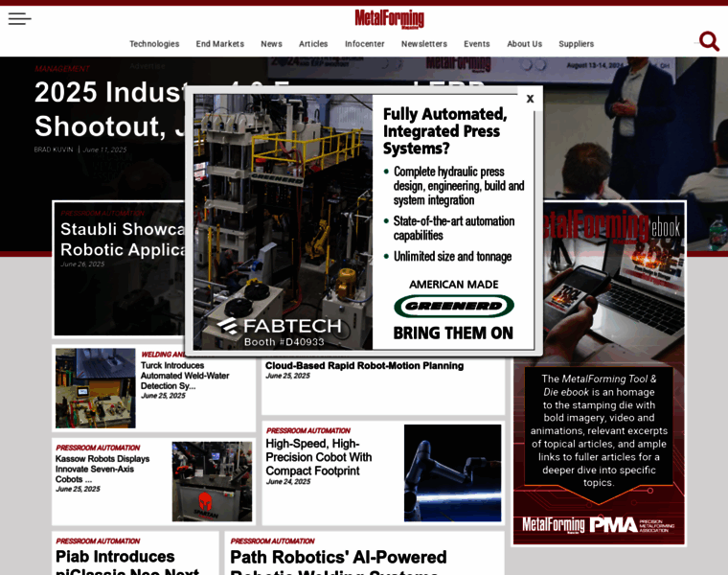The height and width of the screenshot is (575, 728).
Task: Click the MetalForming ebook ad description text
Action: pyautogui.click(x=599, y=430)
